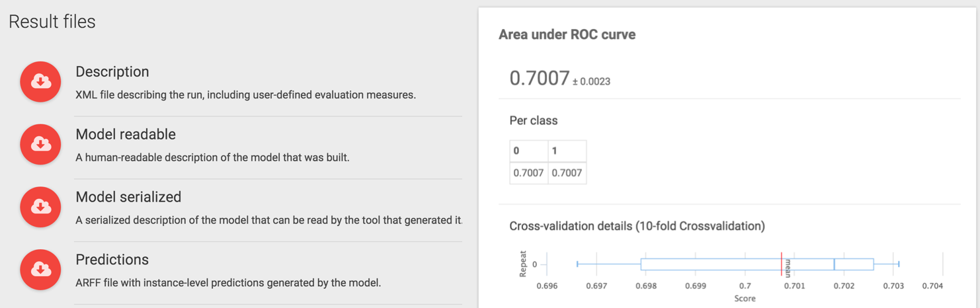Screen dimensions: 980x308
Task: Download the Model readable file icon
Action: (40, 144)
